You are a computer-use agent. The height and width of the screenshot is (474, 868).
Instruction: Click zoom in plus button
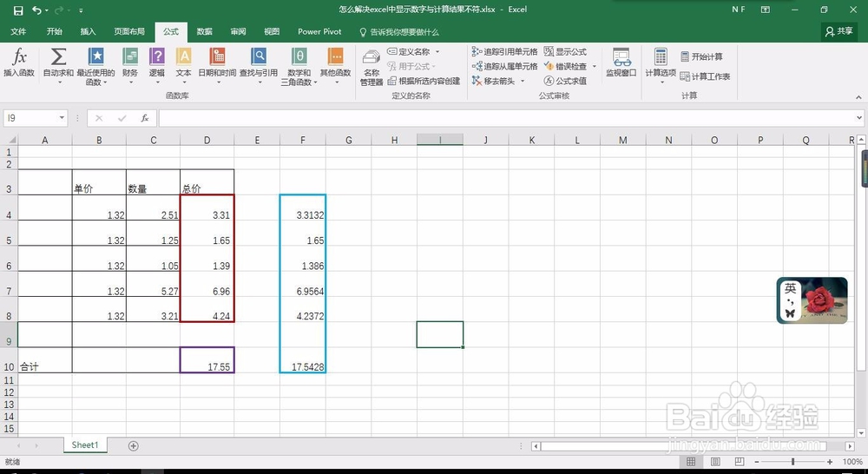point(830,461)
